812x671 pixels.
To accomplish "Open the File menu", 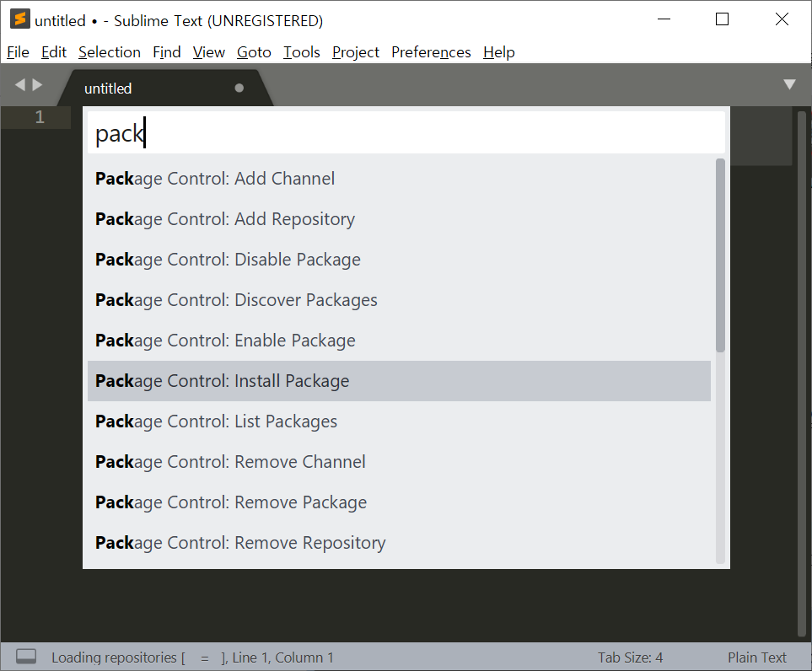I will click(x=18, y=52).
